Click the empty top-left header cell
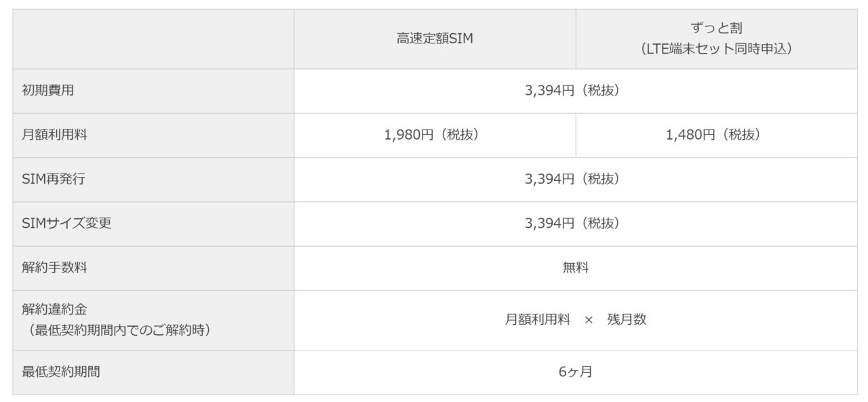 (x=153, y=39)
